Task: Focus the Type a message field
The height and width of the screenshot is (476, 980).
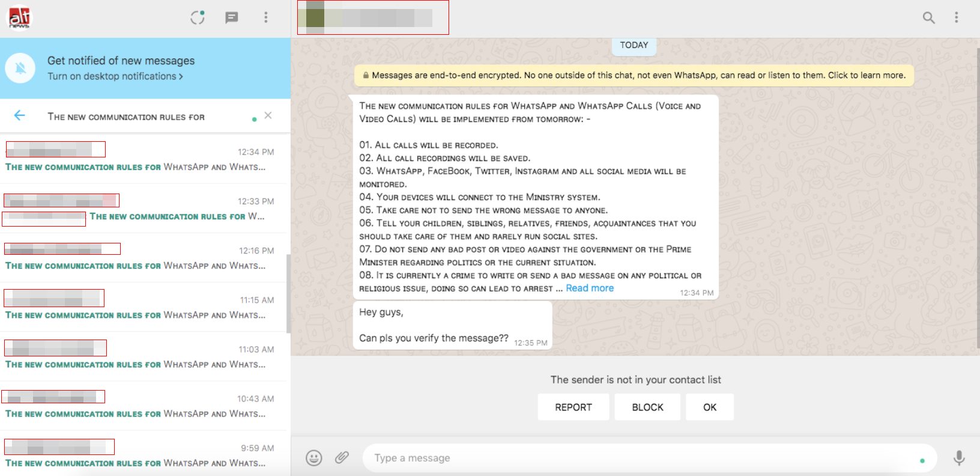Action: [649, 458]
